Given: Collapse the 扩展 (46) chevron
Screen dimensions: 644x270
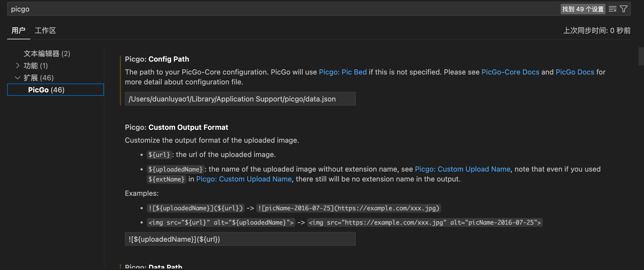Looking at the screenshot, I should coord(18,78).
